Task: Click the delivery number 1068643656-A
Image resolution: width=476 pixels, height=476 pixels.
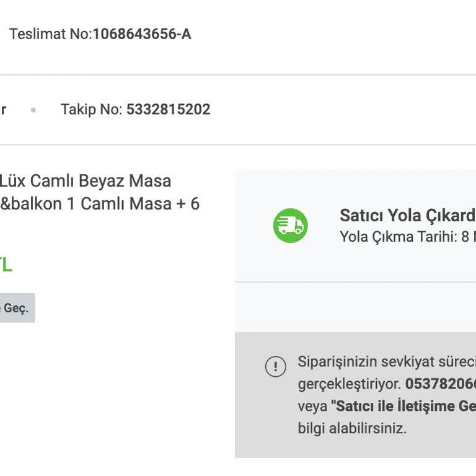Action: [x=141, y=34]
